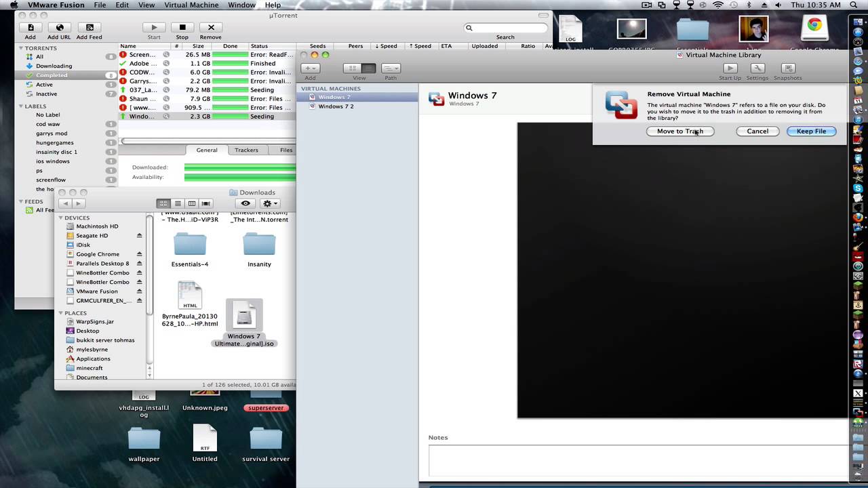Select the 'ios windows' label
The height and width of the screenshot is (488, 868).
[52, 161]
